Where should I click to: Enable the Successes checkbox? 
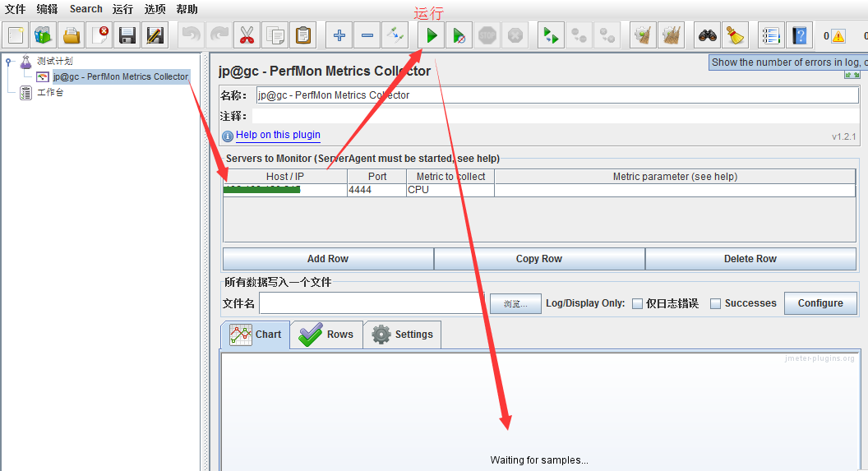pyautogui.click(x=715, y=303)
